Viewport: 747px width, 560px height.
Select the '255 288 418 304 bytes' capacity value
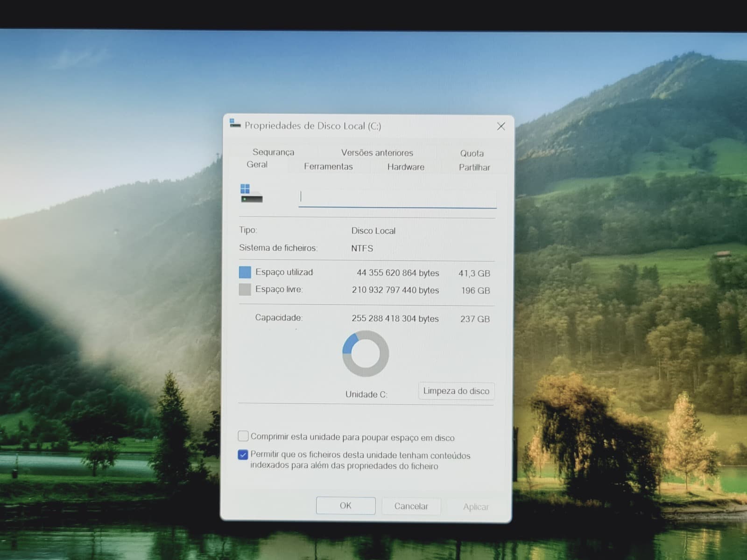(395, 319)
